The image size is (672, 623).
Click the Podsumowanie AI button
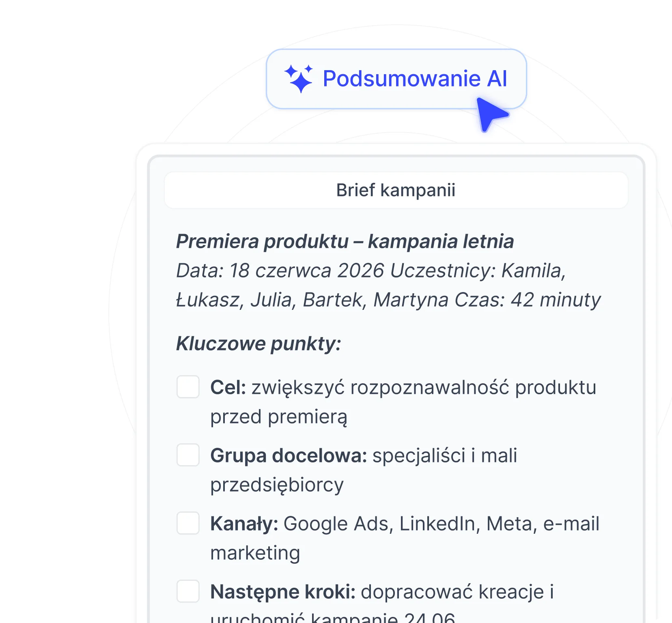point(396,79)
